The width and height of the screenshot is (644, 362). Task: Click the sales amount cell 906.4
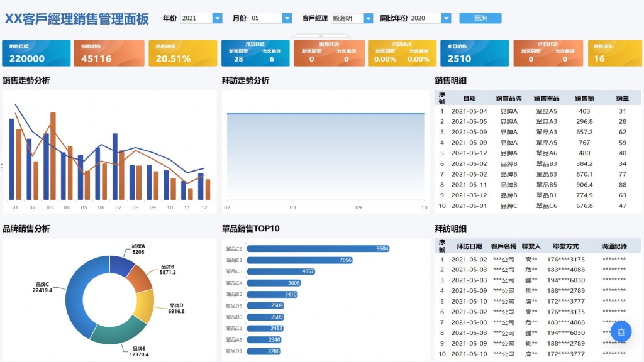point(584,185)
